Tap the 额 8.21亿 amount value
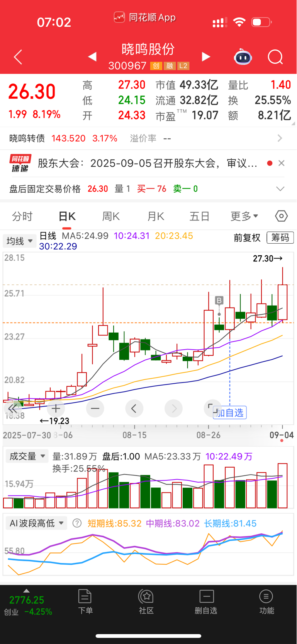 [x=274, y=115]
